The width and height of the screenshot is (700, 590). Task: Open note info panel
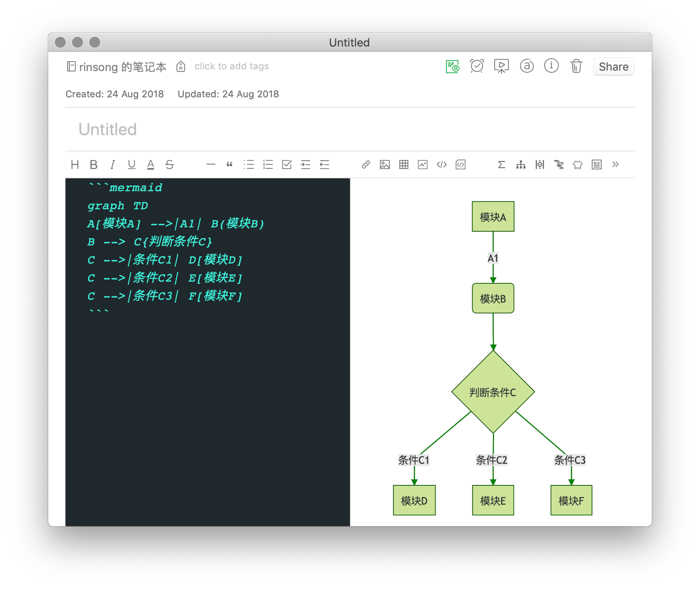[x=551, y=66]
